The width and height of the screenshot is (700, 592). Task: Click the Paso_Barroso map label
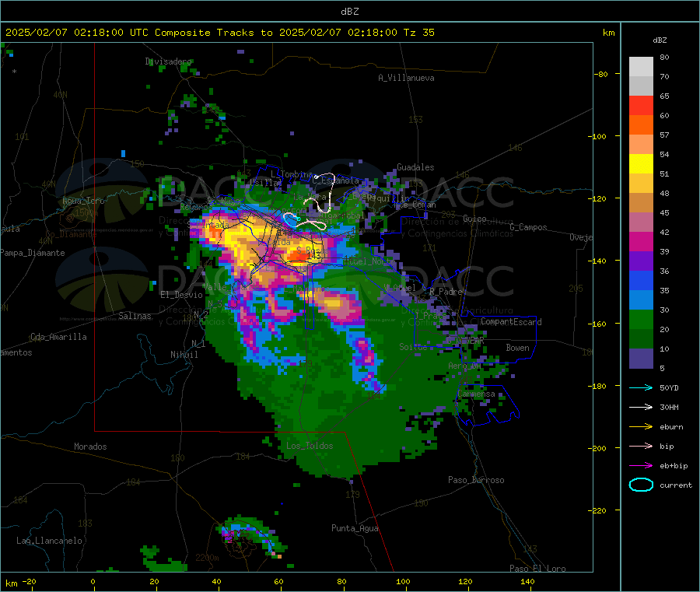(x=476, y=481)
